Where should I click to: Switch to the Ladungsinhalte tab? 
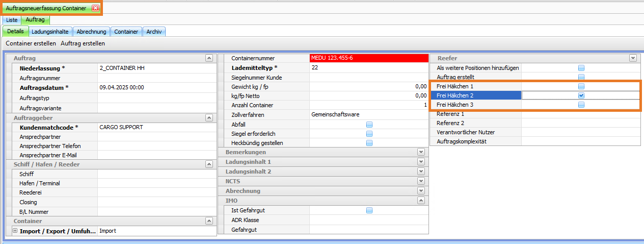[x=50, y=32]
